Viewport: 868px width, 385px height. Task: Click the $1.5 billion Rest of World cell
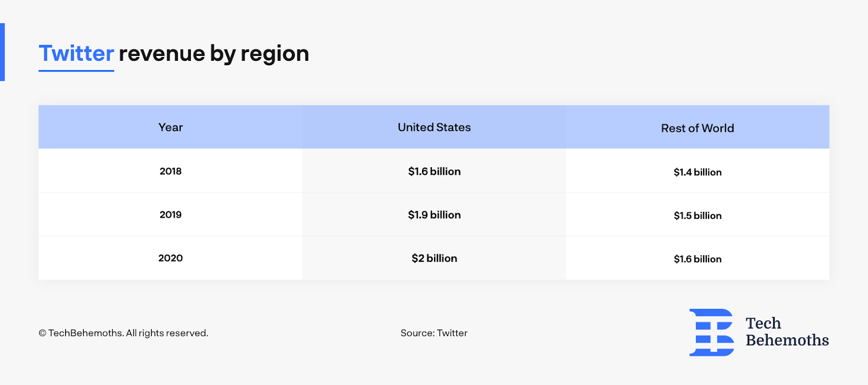pyautogui.click(x=697, y=216)
